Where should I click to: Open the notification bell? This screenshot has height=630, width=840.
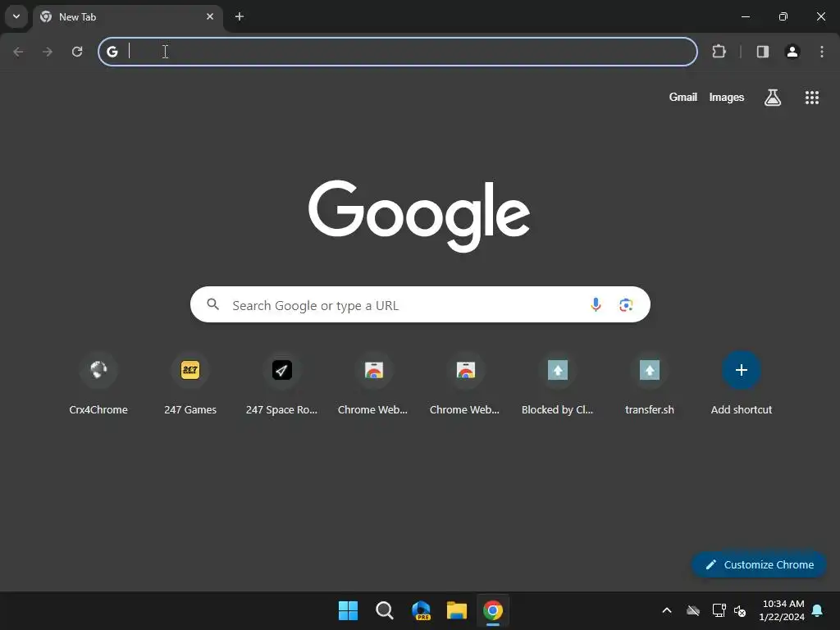tap(818, 610)
